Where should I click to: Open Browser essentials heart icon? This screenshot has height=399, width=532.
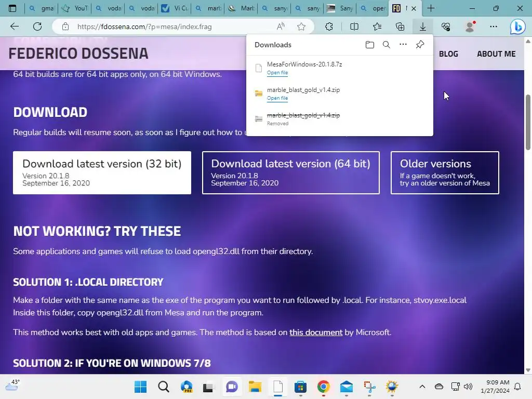tap(446, 26)
